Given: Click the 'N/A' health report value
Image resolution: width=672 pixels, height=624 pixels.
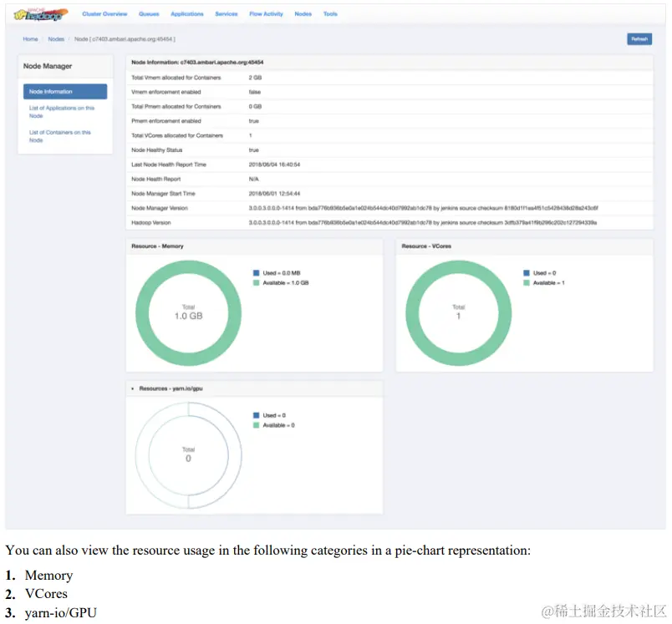Looking at the screenshot, I should coord(254,179).
